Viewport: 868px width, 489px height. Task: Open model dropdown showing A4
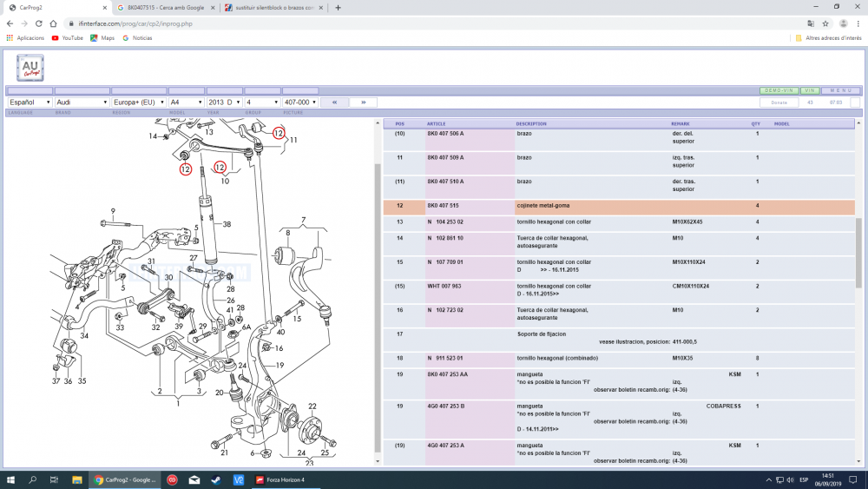(187, 102)
